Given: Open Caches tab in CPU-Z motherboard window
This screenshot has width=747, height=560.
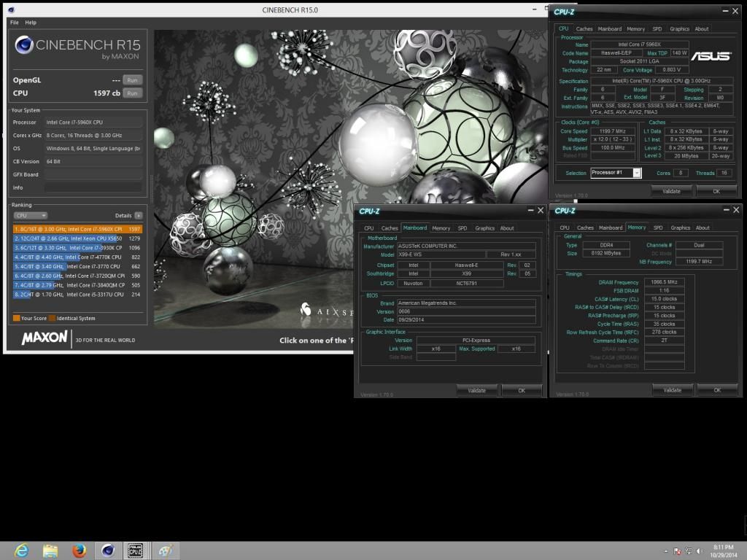Looking at the screenshot, I should (x=390, y=228).
